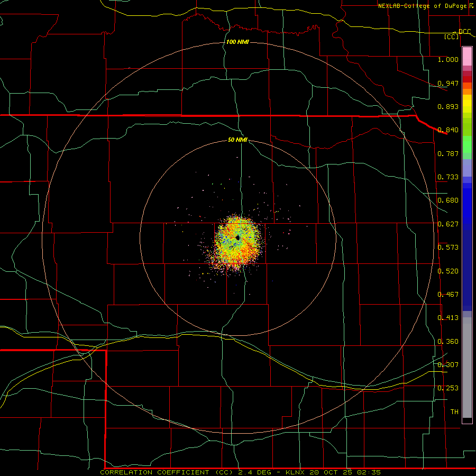Click the 0.467 color scale value
The image size is (476, 476).
[x=448, y=295]
